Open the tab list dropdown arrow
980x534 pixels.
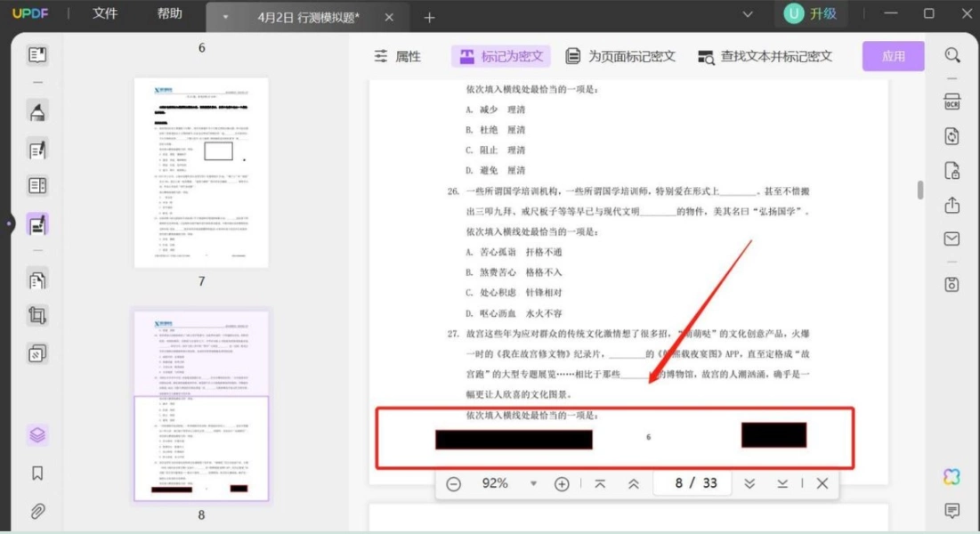[x=748, y=13]
